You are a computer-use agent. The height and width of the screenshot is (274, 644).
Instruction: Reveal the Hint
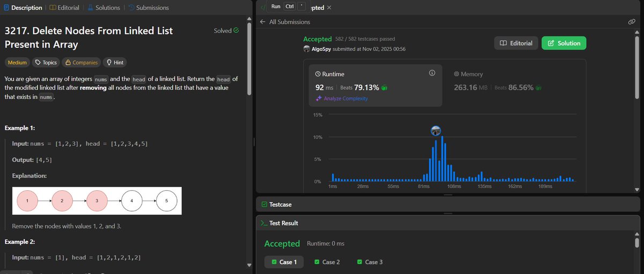point(114,62)
